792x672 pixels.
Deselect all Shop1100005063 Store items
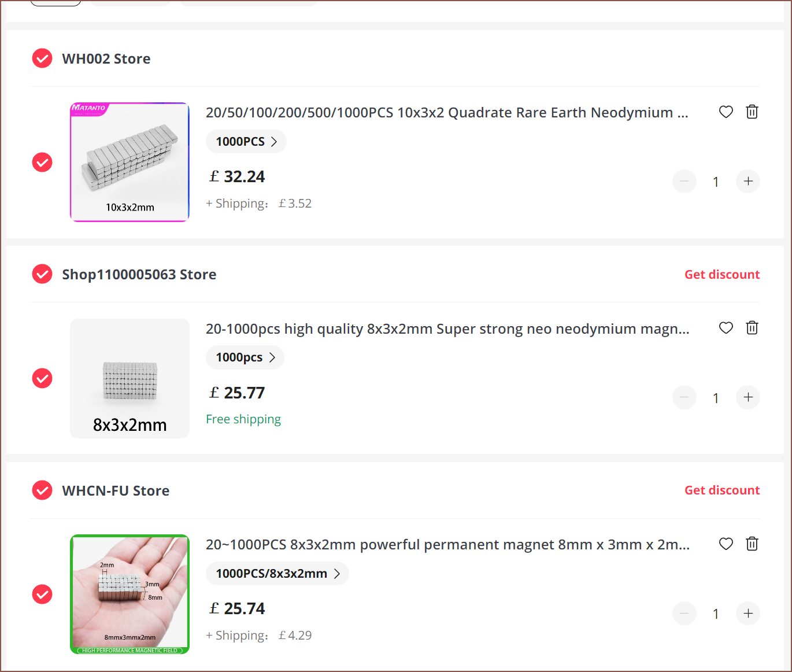coord(42,274)
